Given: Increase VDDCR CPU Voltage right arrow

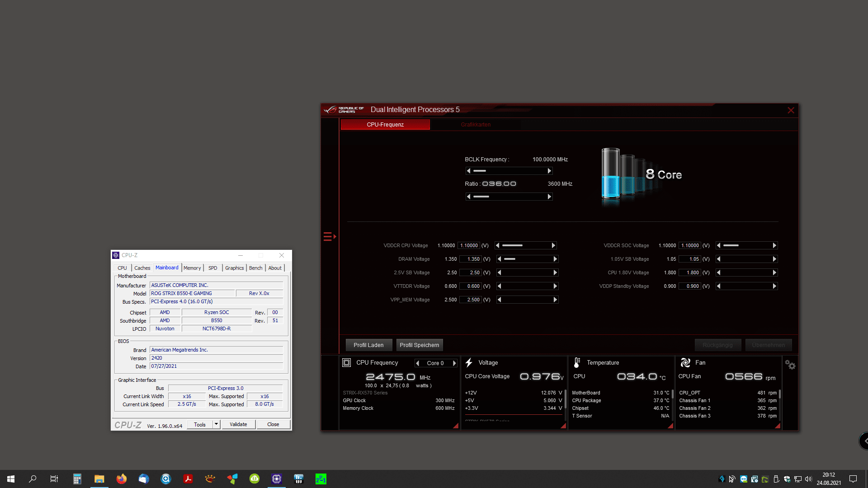Looking at the screenshot, I should (x=553, y=245).
